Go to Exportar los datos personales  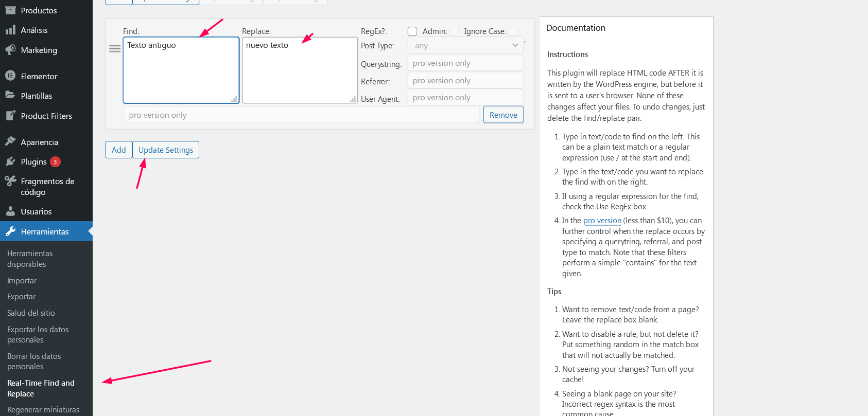[38, 335]
